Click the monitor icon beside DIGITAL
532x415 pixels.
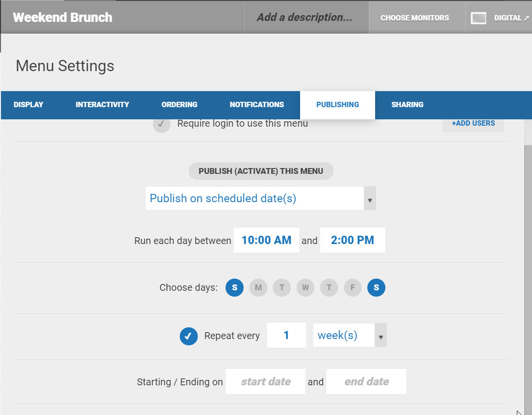[x=479, y=18]
